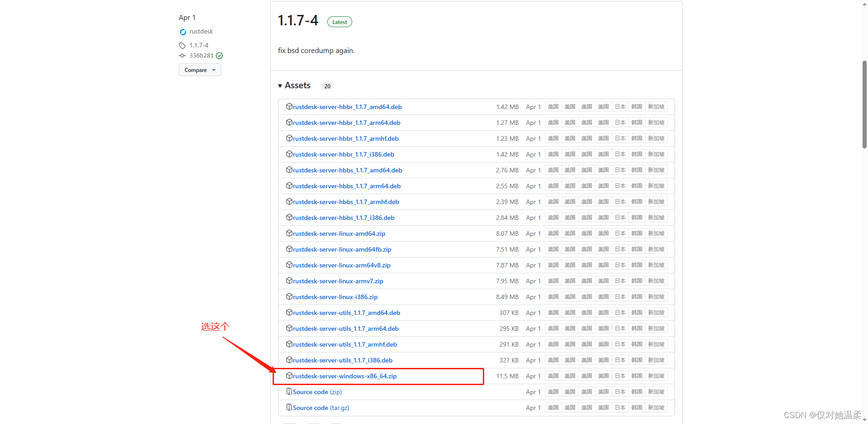Click package icon for hbbs_1.1.7_armhf.deb
Screen dimensions: 868x424
[289, 201]
